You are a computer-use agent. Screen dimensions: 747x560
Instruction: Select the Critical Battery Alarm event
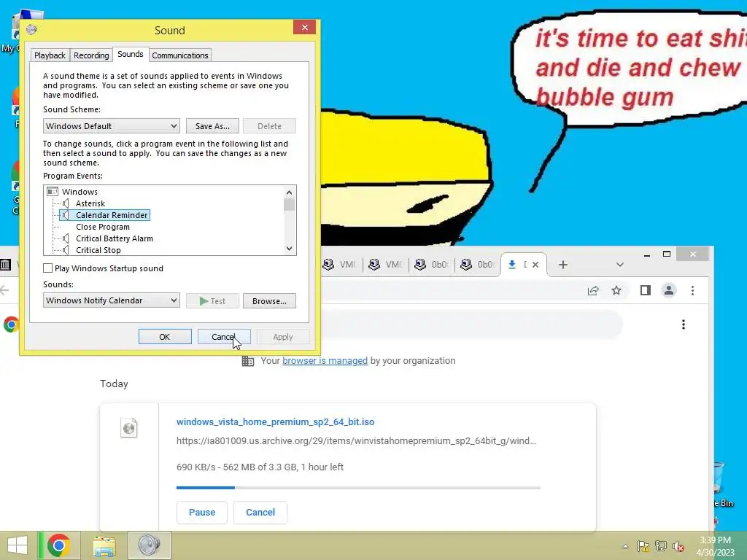(x=115, y=238)
